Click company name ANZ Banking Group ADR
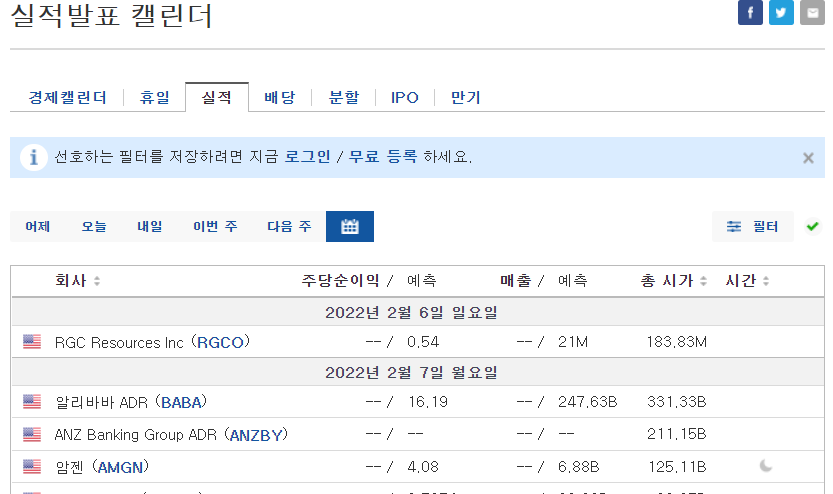833x494 pixels. (x=135, y=435)
